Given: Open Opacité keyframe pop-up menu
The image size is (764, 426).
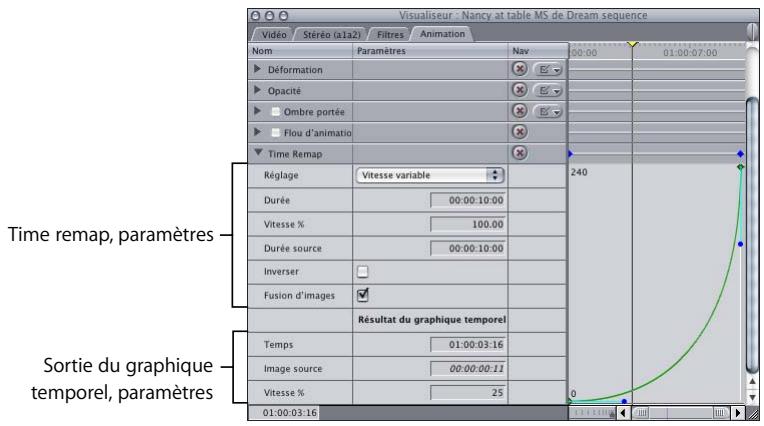Looking at the screenshot, I should (x=548, y=91).
